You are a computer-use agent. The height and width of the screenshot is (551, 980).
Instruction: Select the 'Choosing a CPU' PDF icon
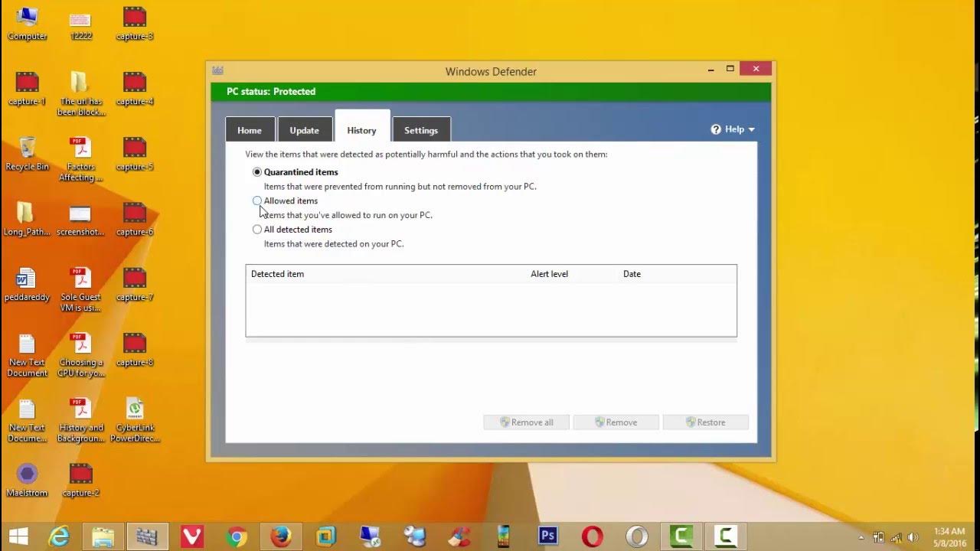[x=80, y=354]
